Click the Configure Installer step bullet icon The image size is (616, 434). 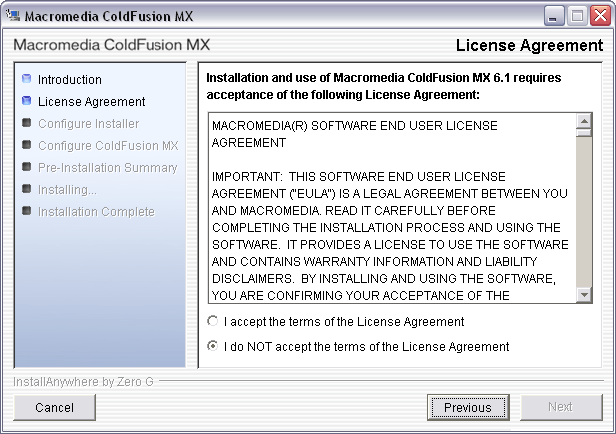tap(27, 123)
